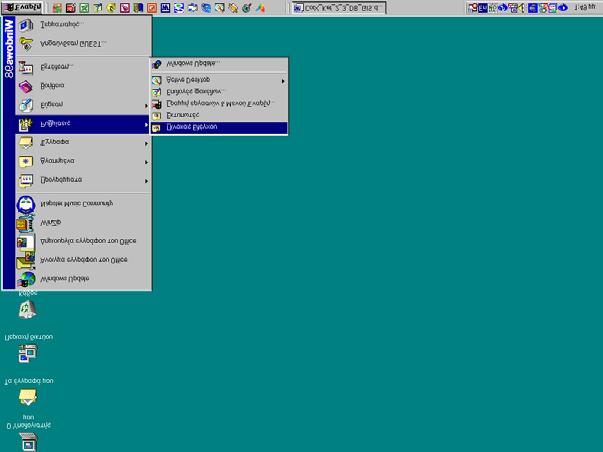
Task: Click the system tray clock
Action: (585, 8)
